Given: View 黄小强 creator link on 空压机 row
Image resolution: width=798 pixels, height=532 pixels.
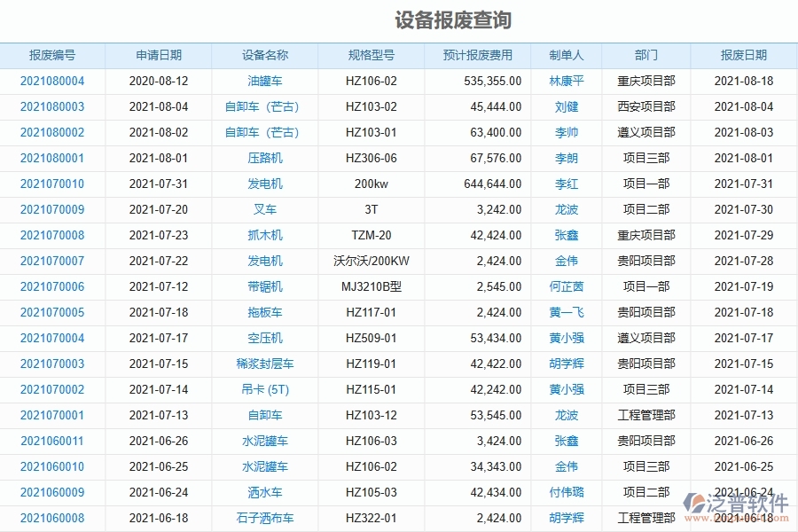Looking at the screenshot, I should click(x=567, y=338).
